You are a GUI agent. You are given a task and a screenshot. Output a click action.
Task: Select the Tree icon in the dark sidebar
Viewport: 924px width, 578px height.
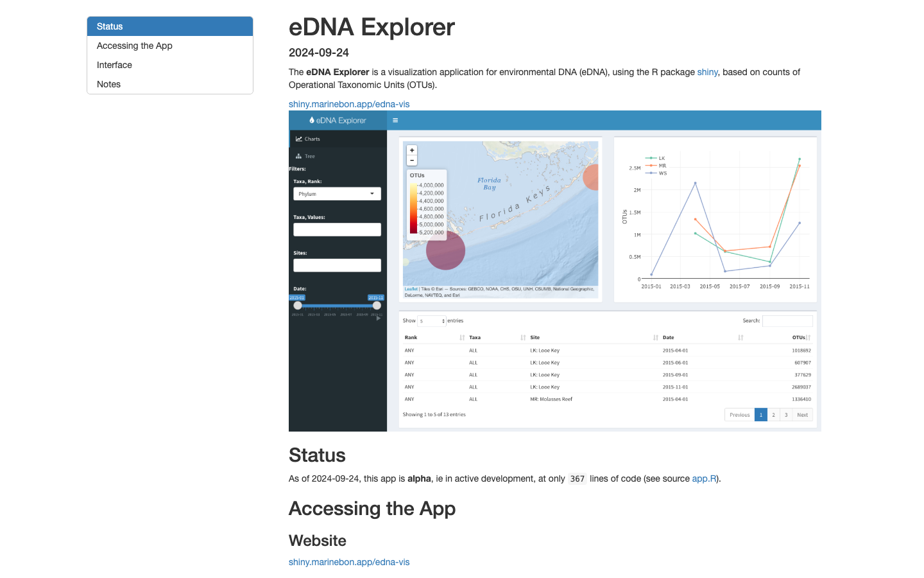click(x=299, y=156)
